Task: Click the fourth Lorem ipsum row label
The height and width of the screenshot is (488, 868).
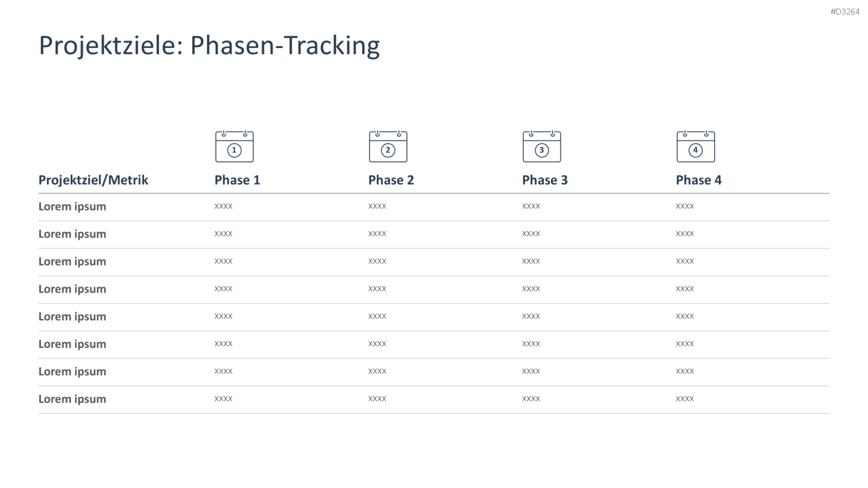Action: [72, 290]
